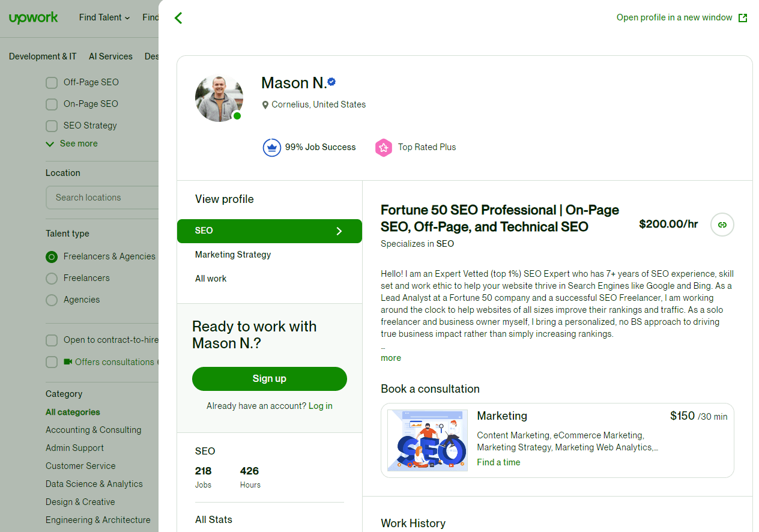Image resolution: width=759 pixels, height=532 pixels.
Task: Select the All work profile tab
Action: coord(211,279)
